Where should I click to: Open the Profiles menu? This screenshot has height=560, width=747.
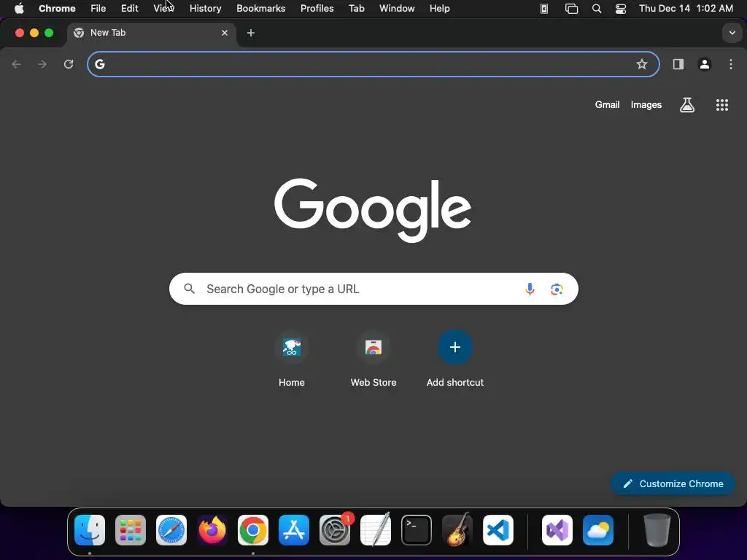tap(317, 8)
